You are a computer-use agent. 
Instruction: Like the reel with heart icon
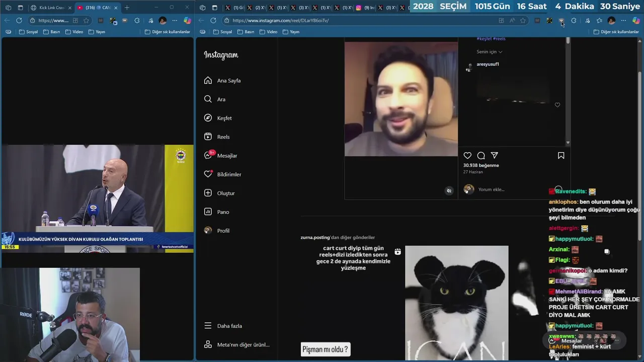pyautogui.click(x=467, y=156)
